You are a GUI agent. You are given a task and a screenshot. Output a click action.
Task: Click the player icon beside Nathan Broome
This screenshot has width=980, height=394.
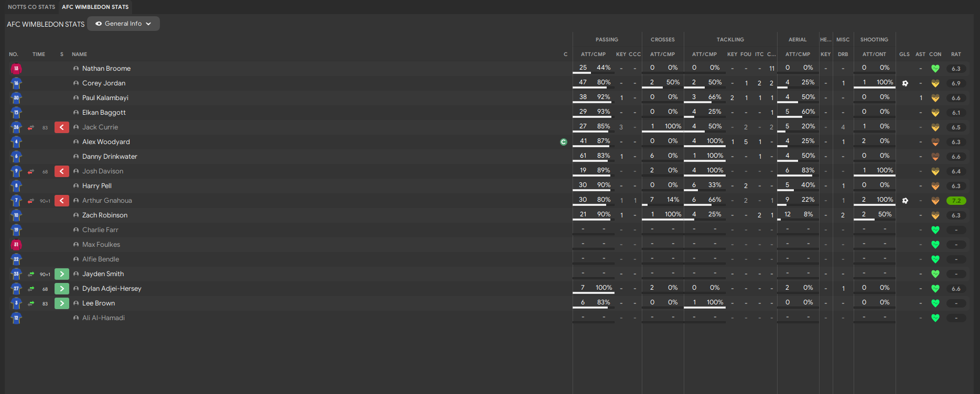pyautogui.click(x=76, y=69)
